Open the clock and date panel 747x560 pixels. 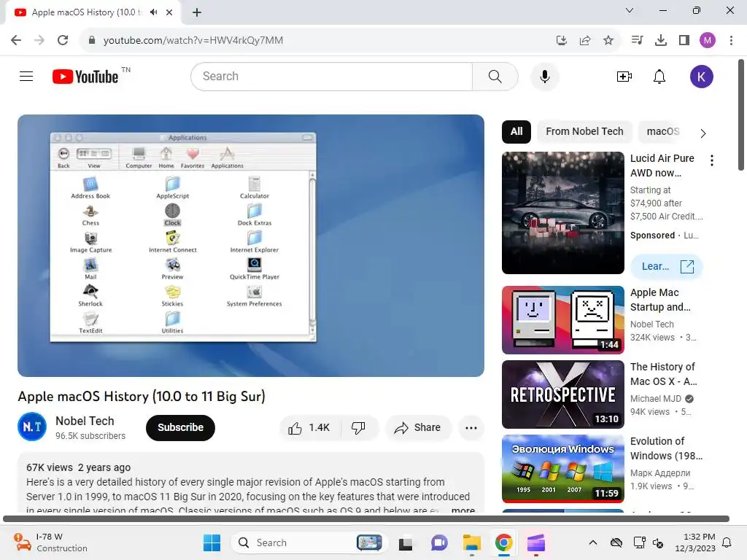tap(695, 542)
